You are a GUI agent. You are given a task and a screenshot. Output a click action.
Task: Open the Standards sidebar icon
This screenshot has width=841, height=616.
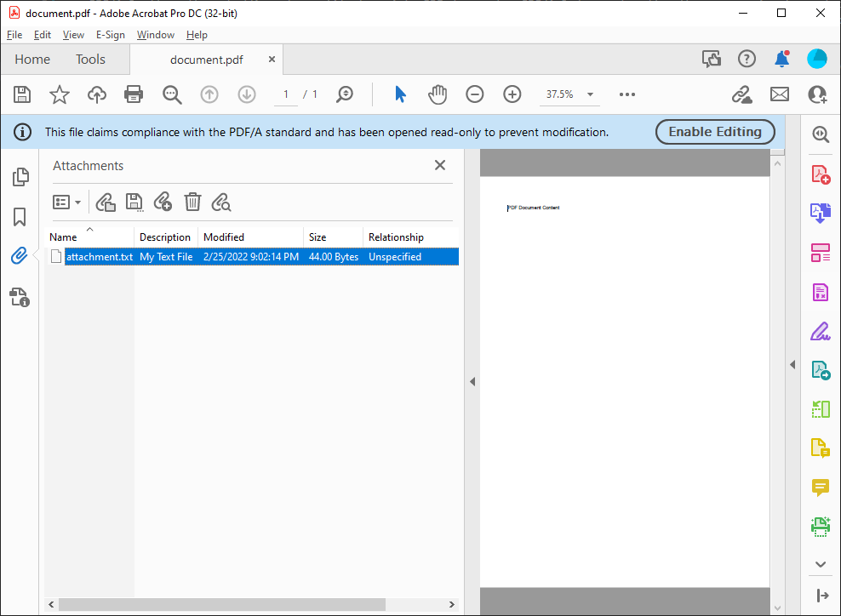pyautogui.click(x=20, y=297)
